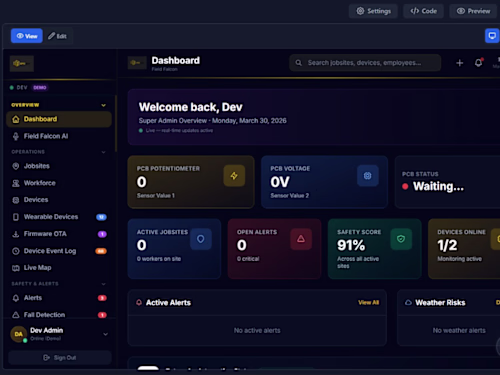Click the Firmware OTA purple badge
Screen dimensions: 500x375
click(x=102, y=234)
